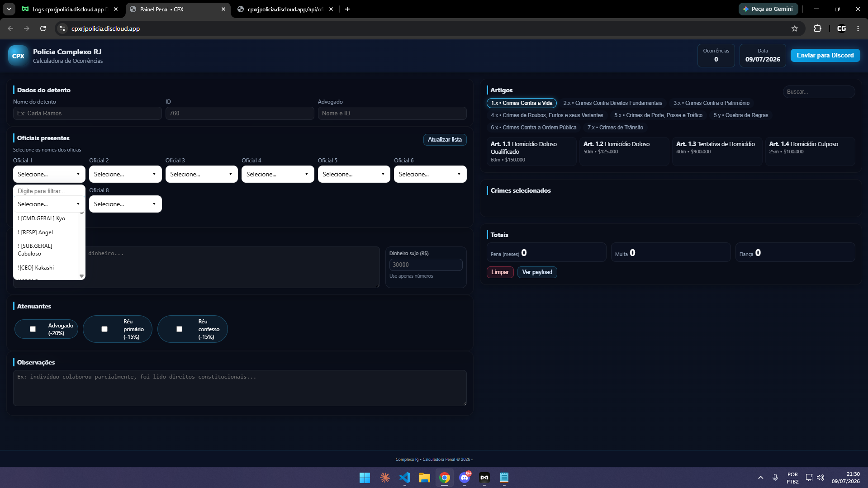Open the Claude app taskbar icon
This screenshot has width=868, height=488.
pyautogui.click(x=385, y=478)
